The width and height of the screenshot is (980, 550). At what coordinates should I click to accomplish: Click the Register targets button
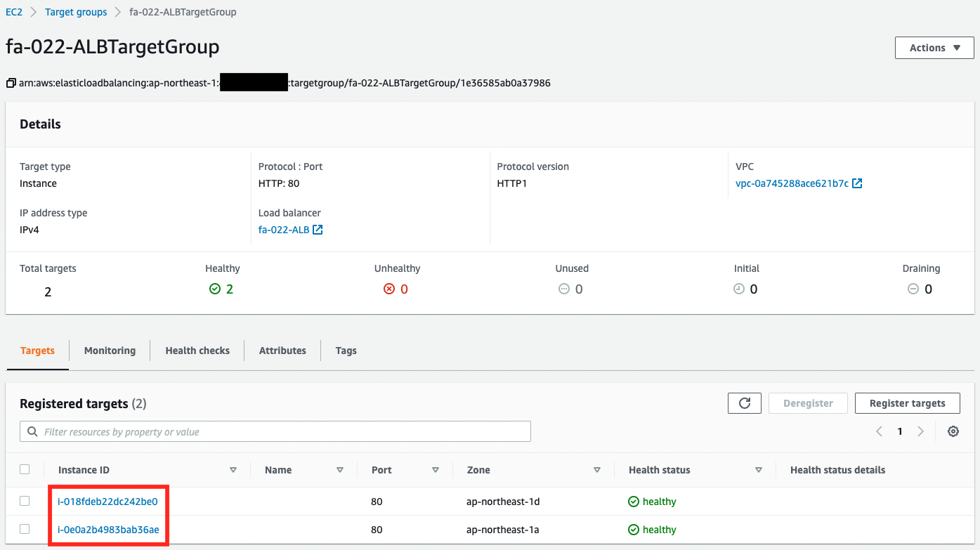[907, 403]
